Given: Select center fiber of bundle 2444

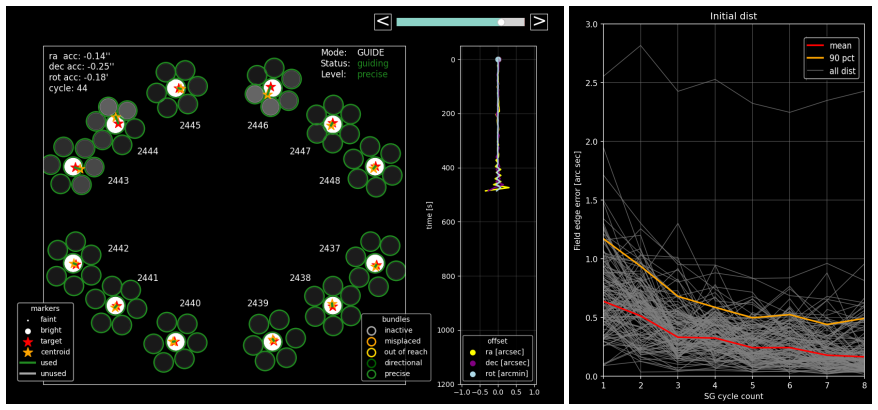Looking at the screenshot, I should (x=116, y=122).
